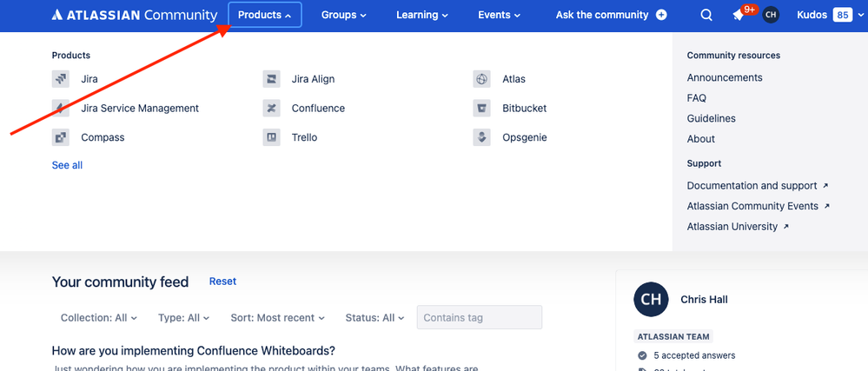Collapse the Products menu
Image resolution: width=868 pixels, height=371 pixels.
tap(265, 15)
